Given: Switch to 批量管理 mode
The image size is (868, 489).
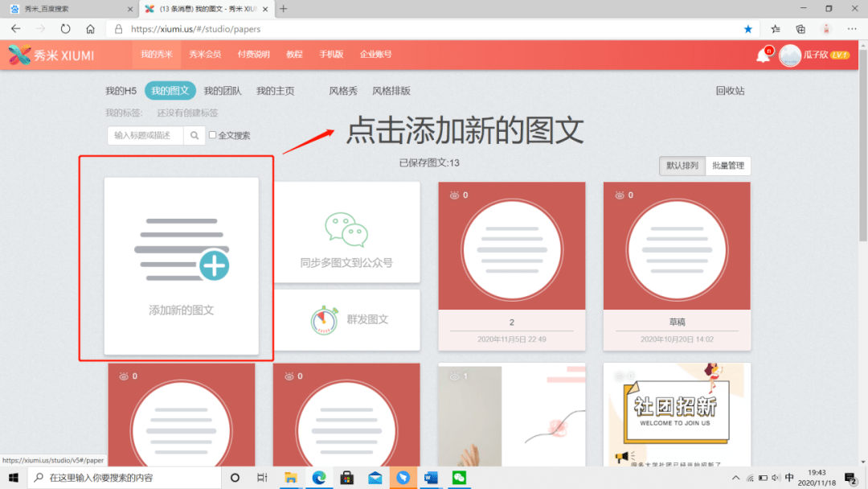Looking at the screenshot, I should tap(728, 166).
